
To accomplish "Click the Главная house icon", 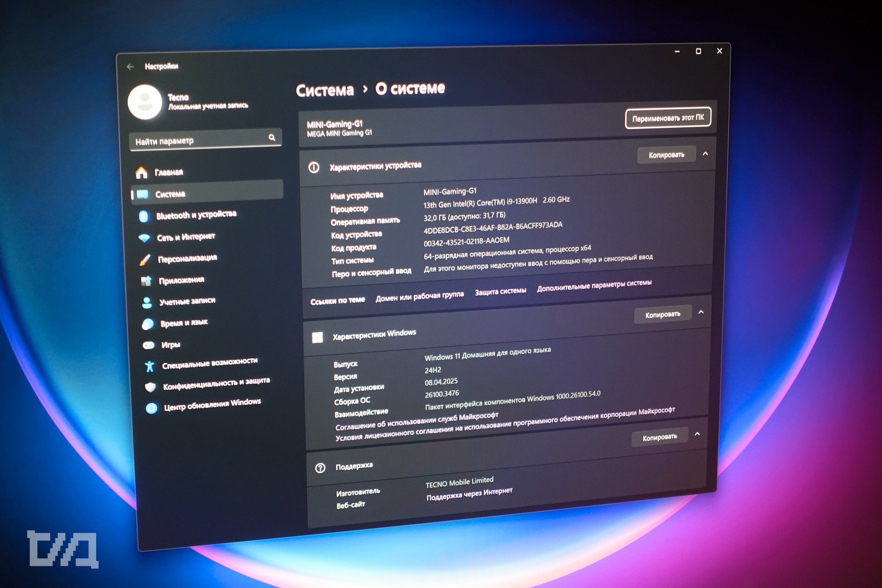I will 141,173.
